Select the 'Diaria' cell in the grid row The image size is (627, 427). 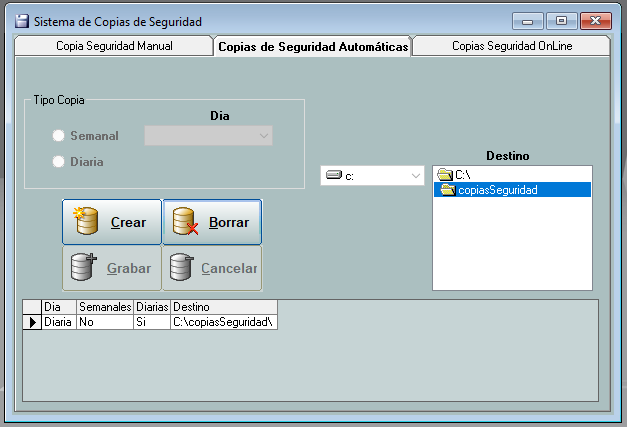[59, 322]
